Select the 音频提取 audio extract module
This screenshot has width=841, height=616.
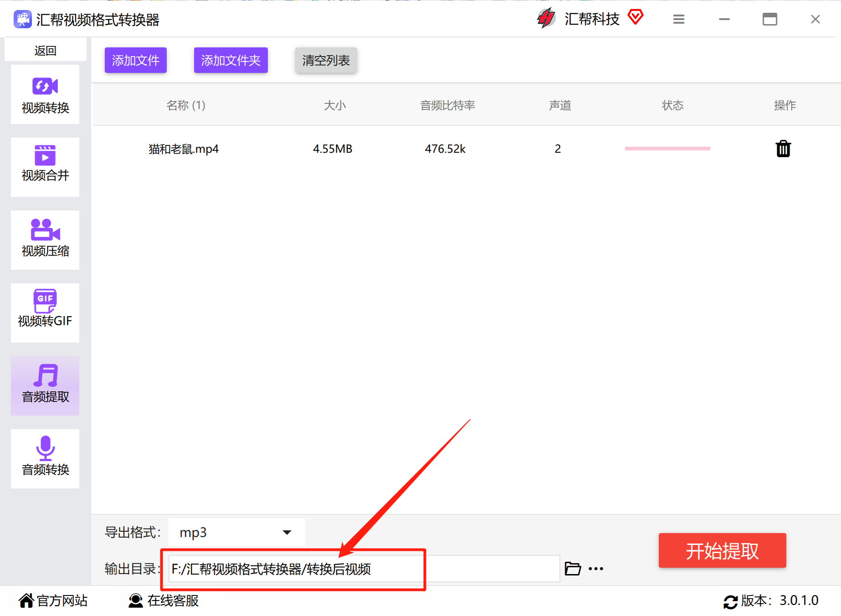45,386
